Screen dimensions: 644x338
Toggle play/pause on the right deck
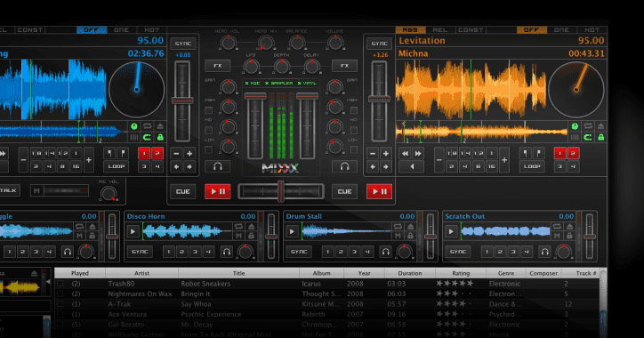379,191
